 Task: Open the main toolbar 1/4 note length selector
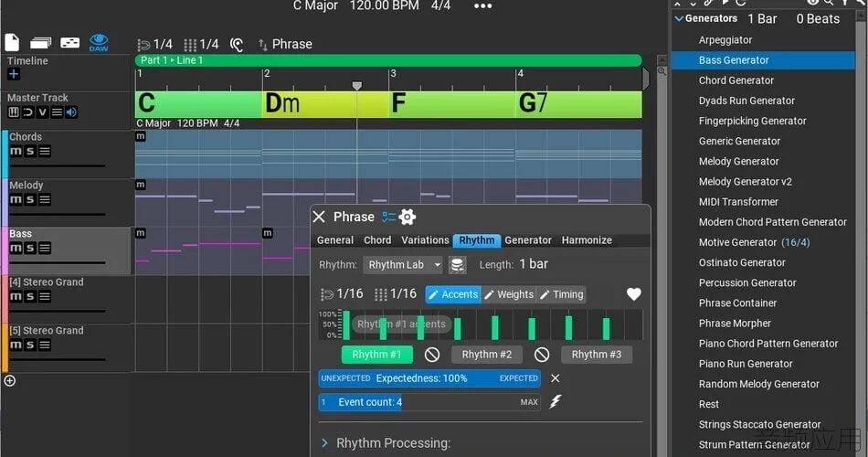coord(155,44)
